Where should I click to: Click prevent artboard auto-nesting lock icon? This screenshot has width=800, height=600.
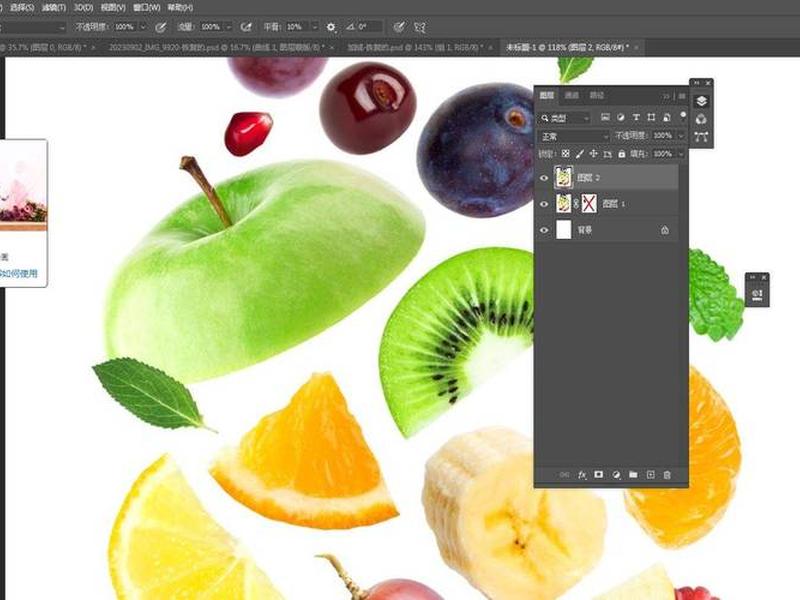coord(608,154)
